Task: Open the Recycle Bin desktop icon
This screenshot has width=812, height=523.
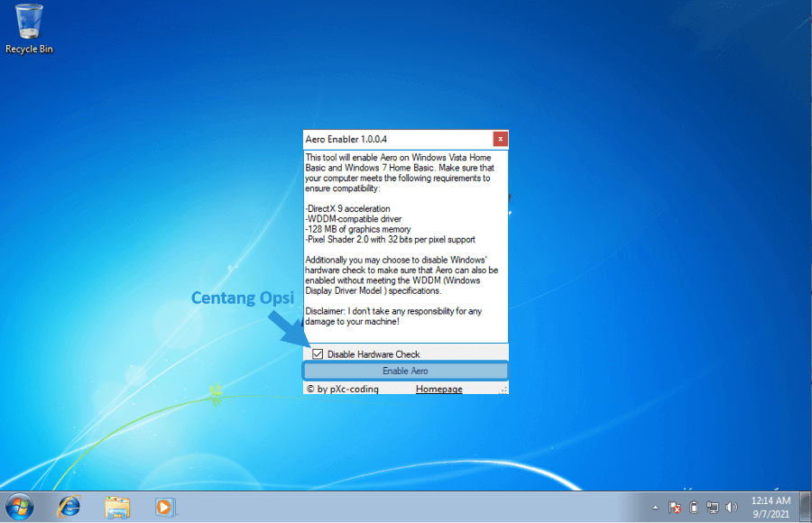Action: pyautogui.click(x=29, y=29)
